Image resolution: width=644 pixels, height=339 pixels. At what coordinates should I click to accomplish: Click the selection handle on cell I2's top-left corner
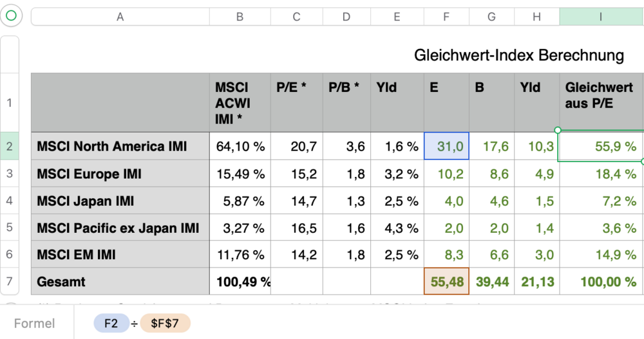tap(558, 130)
